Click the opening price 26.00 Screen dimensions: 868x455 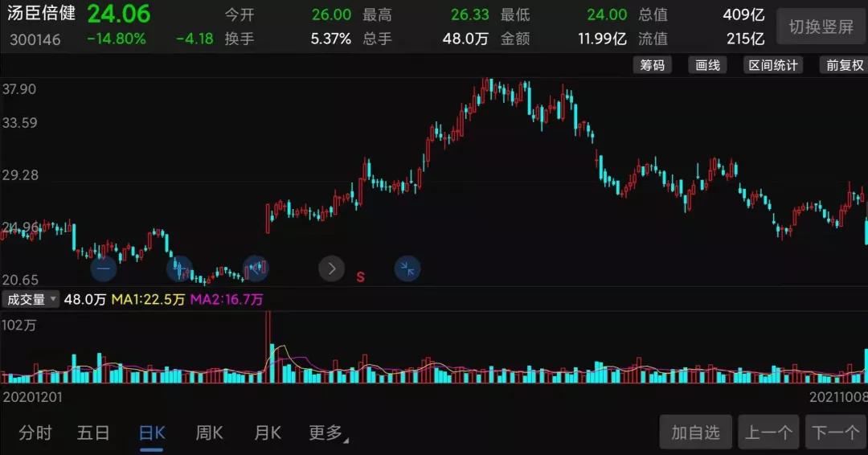click(331, 14)
